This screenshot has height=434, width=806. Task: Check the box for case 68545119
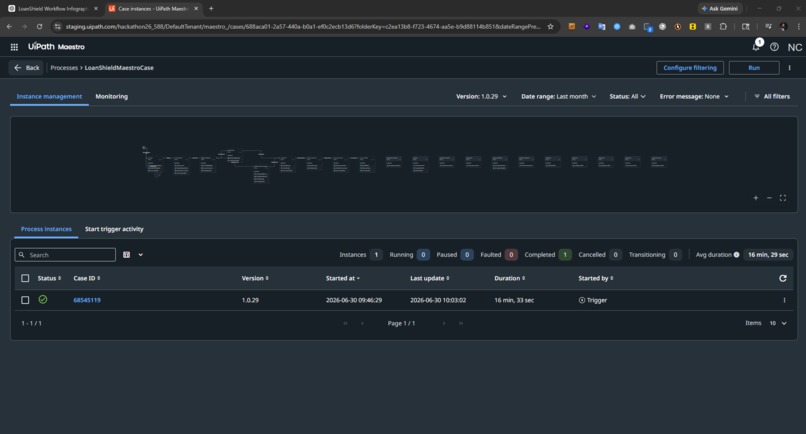tap(25, 300)
